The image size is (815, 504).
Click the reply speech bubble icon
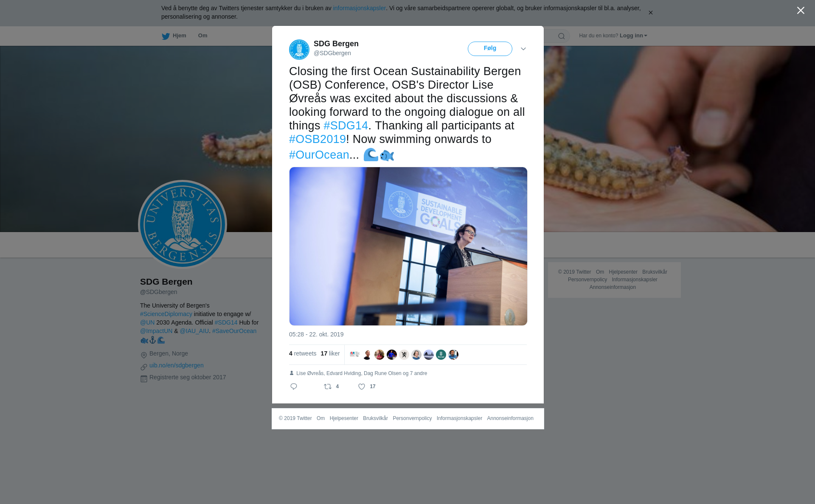click(294, 386)
